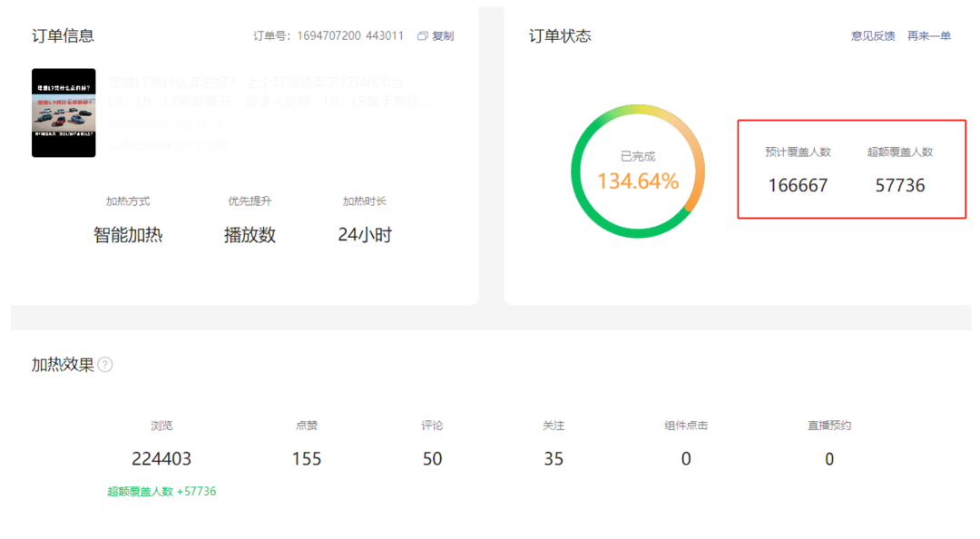Click the 超额覆盖人数 value 57736
980x539 pixels.
[x=900, y=186]
